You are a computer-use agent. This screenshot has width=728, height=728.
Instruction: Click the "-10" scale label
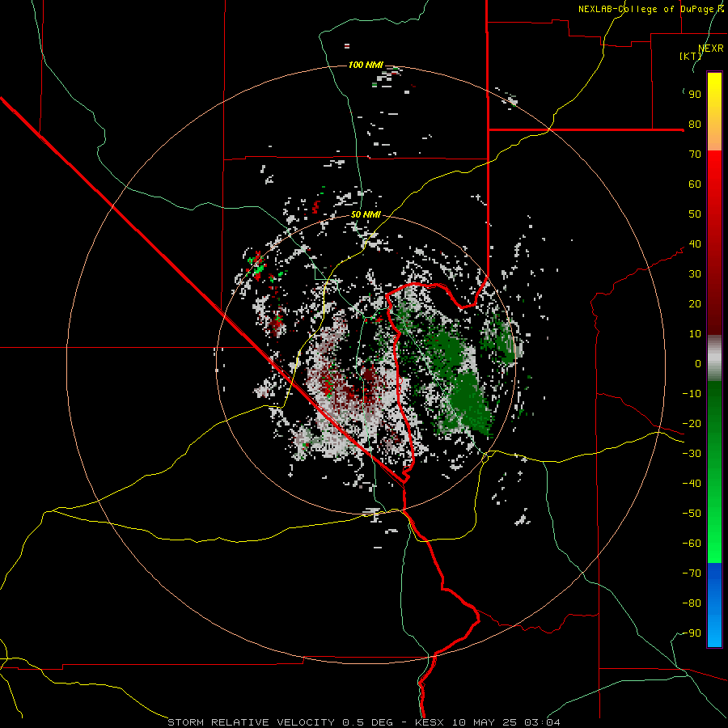[x=692, y=394]
